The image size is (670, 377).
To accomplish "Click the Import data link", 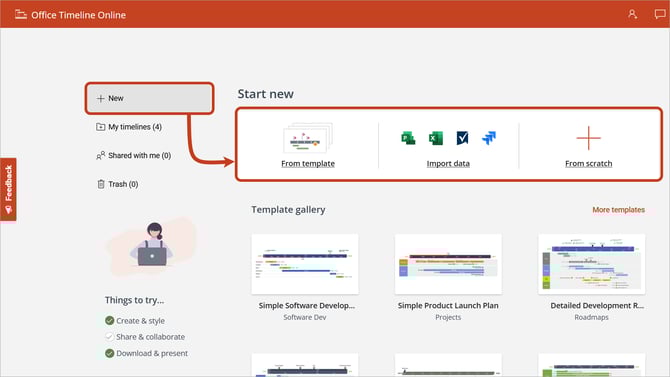I will tap(448, 164).
